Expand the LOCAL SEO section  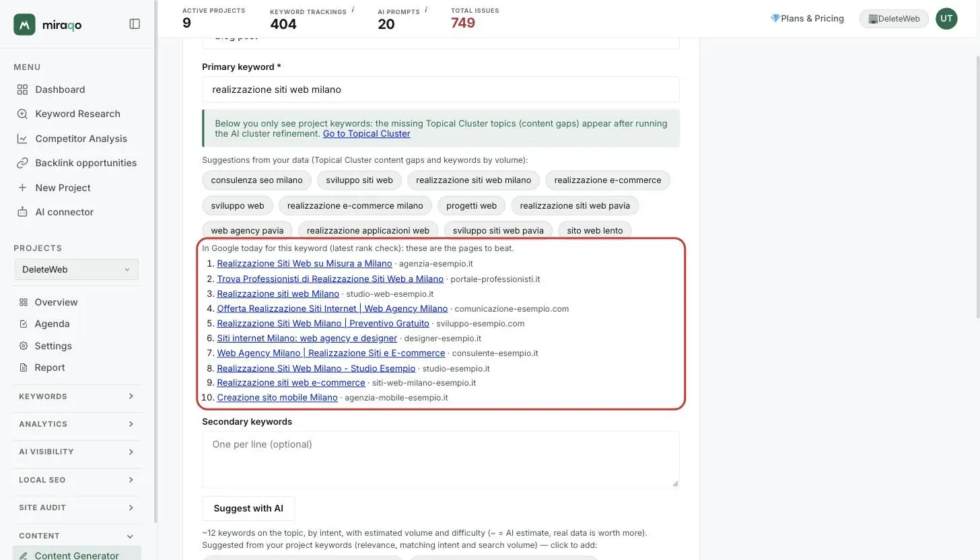(x=77, y=480)
